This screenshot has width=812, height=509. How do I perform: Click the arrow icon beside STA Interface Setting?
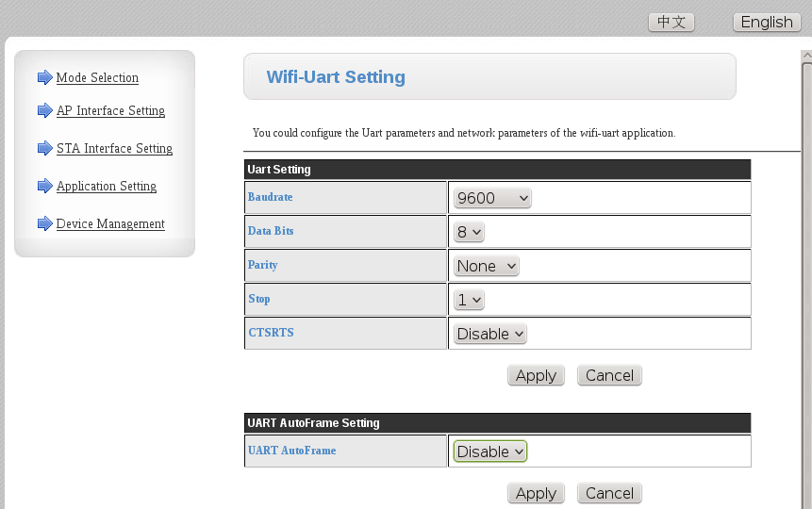[44, 148]
